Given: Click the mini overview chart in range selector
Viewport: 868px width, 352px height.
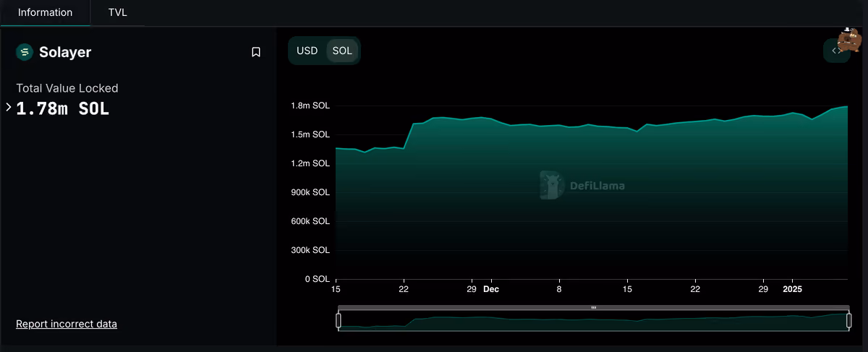Looking at the screenshot, I should click(593, 322).
